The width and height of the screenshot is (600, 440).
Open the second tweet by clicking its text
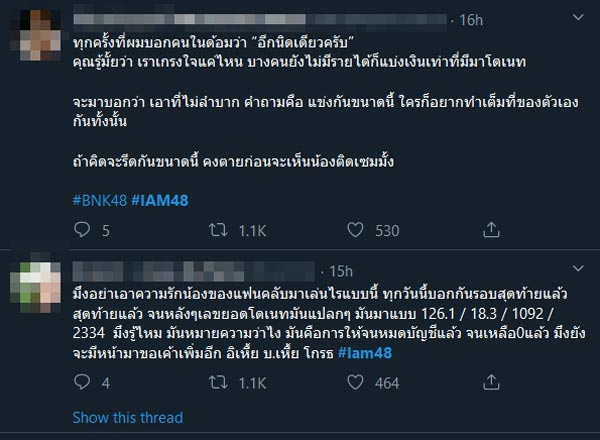tap(300, 318)
